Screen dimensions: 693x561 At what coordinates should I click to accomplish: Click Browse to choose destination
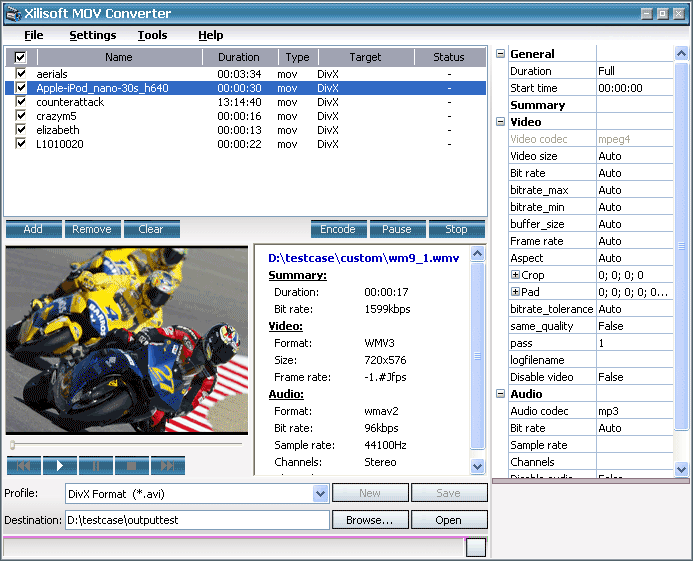pos(370,520)
